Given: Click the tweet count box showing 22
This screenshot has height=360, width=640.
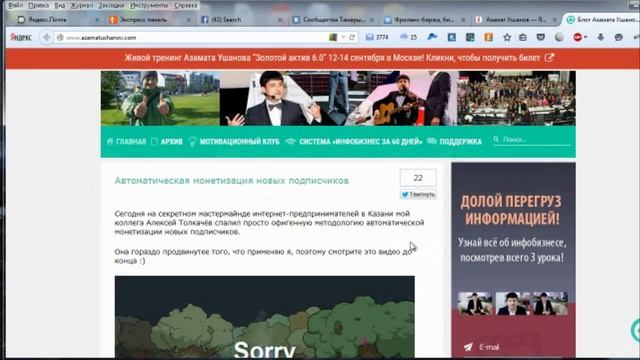Looking at the screenshot, I should [418, 178].
